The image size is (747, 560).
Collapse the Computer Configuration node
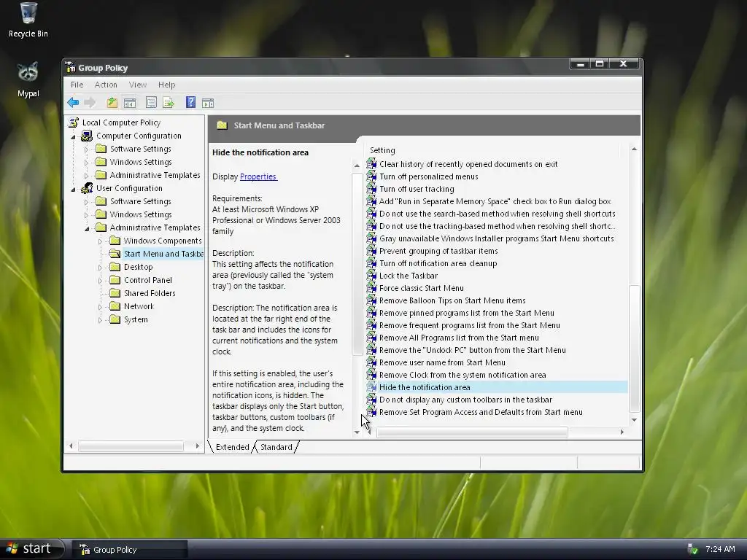pos(74,136)
